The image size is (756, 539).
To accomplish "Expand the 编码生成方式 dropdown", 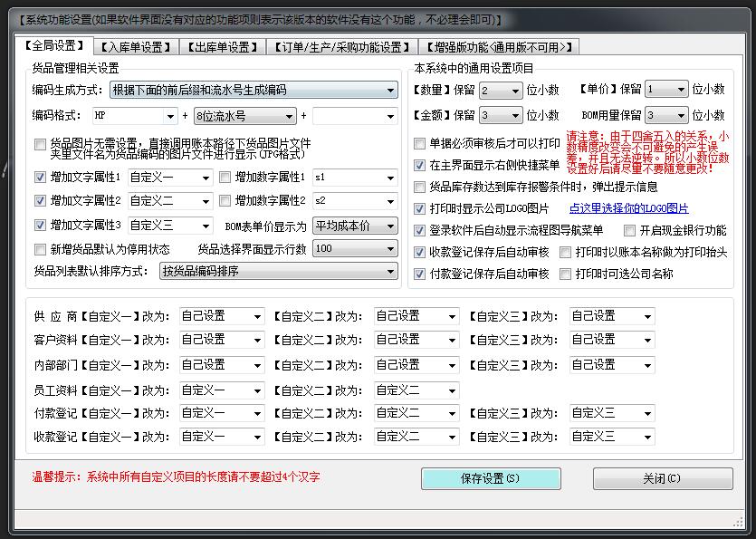I will [390, 91].
